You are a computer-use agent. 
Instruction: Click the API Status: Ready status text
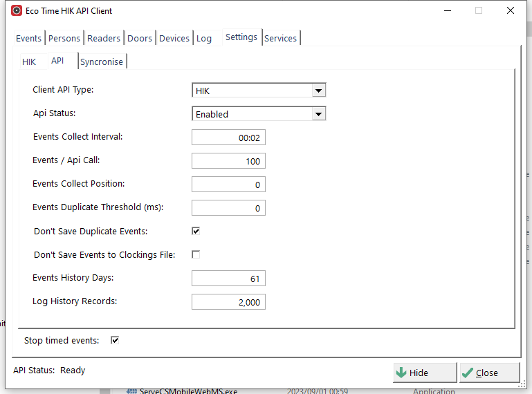click(x=49, y=370)
